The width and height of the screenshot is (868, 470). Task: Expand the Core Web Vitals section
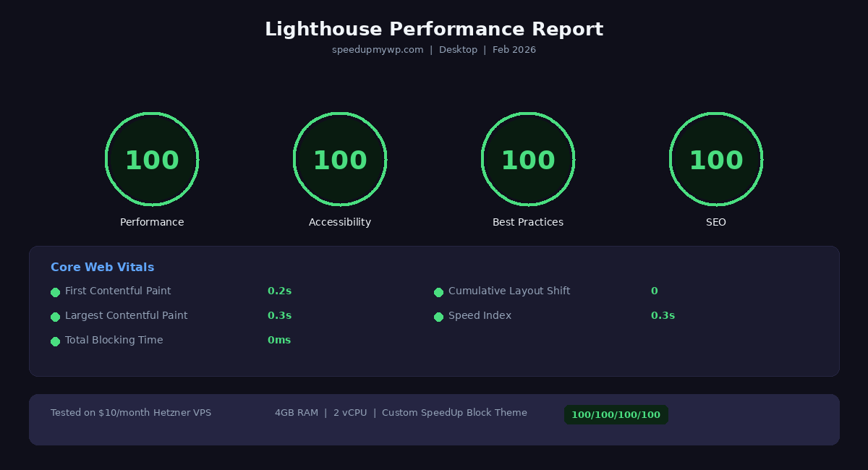tap(102, 267)
